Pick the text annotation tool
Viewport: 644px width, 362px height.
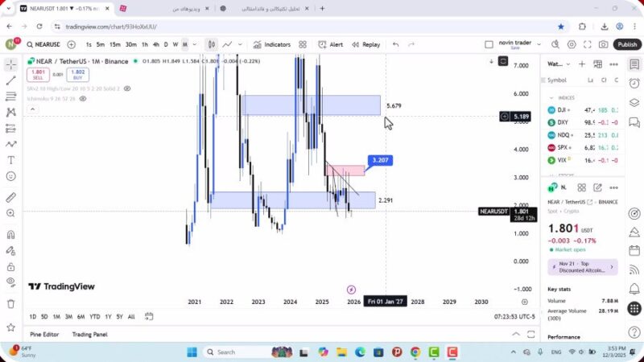[10, 160]
